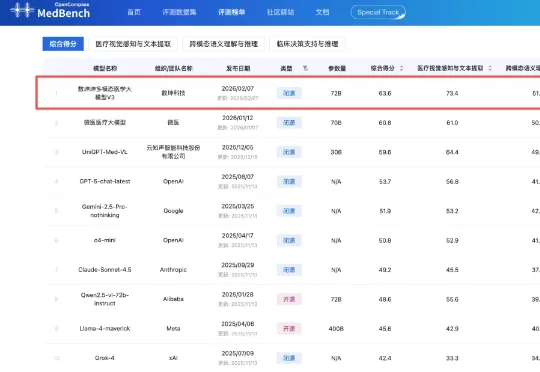The height and width of the screenshot is (372, 540).
Task: Click the 400B parameter value
Action: [x=336, y=329]
